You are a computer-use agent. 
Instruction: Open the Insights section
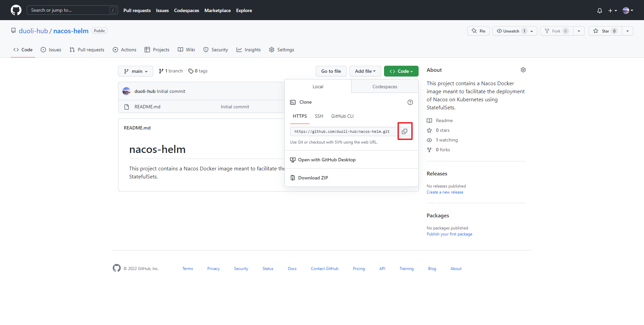pyautogui.click(x=249, y=50)
